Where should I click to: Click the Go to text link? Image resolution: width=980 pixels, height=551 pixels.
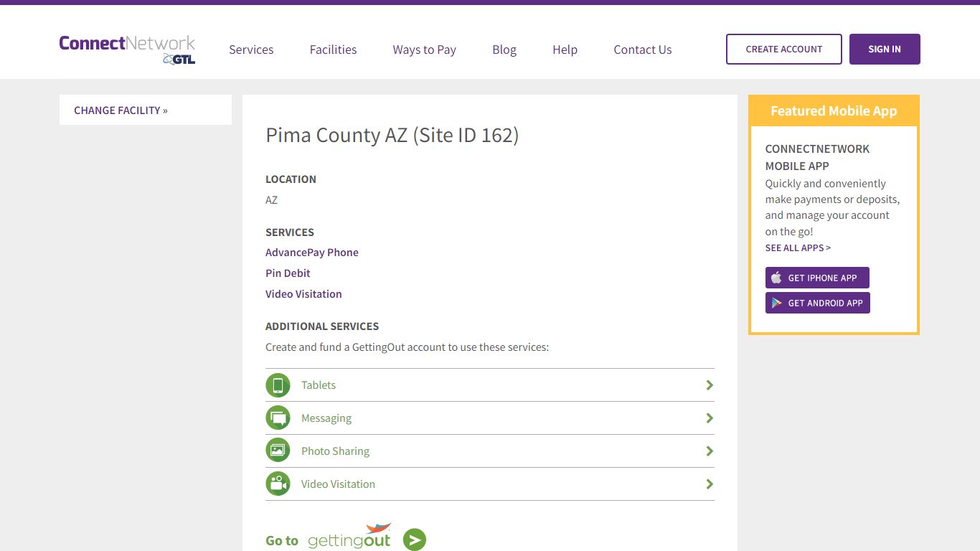[282, 540]
